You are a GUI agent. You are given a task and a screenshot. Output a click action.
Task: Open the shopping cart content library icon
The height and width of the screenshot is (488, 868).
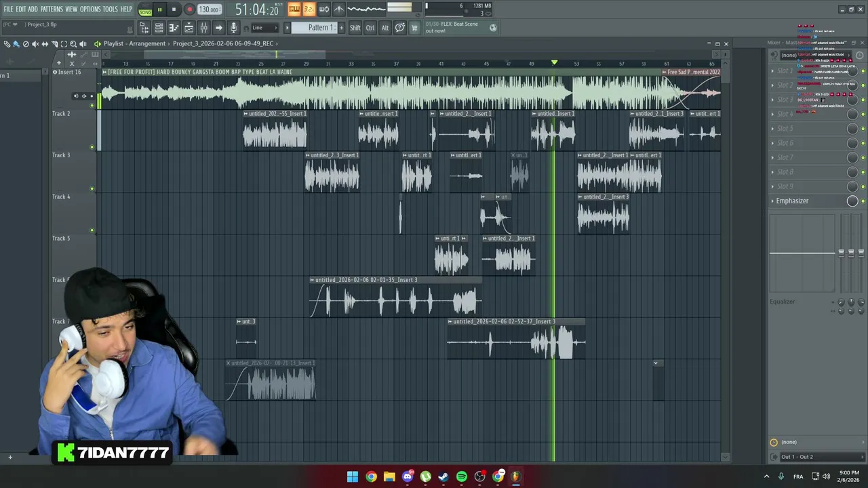click(x=414, y=28)
